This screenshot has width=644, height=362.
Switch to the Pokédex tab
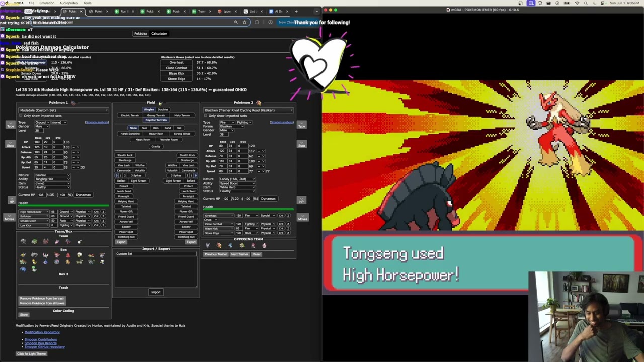141,34
